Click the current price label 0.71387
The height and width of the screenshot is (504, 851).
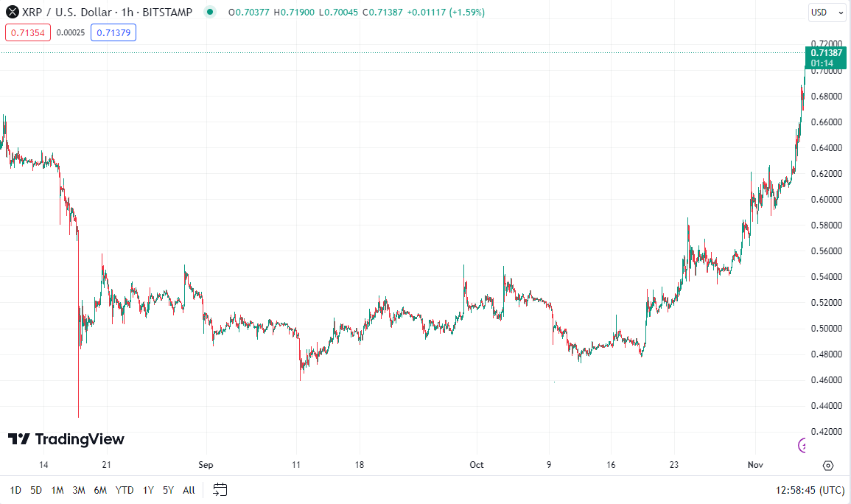pyautogui.click(x=825, y=53)
